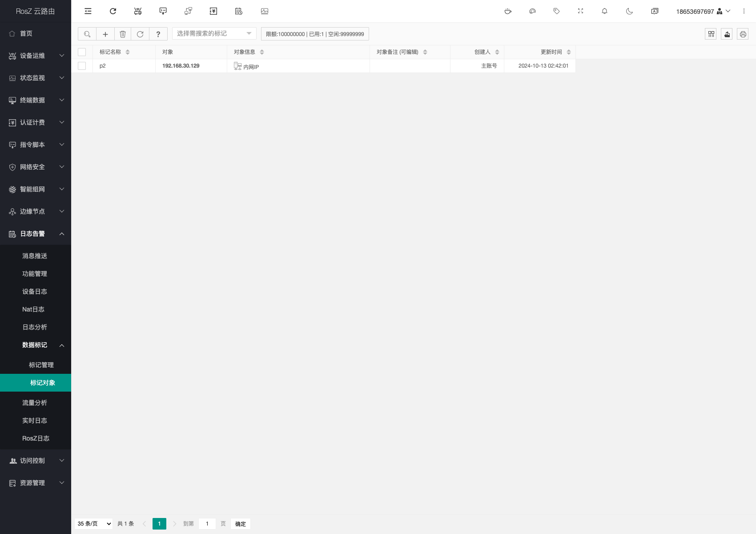
Task: Click the search magnifier toolbar icon
Action: [x=87, y=34]
